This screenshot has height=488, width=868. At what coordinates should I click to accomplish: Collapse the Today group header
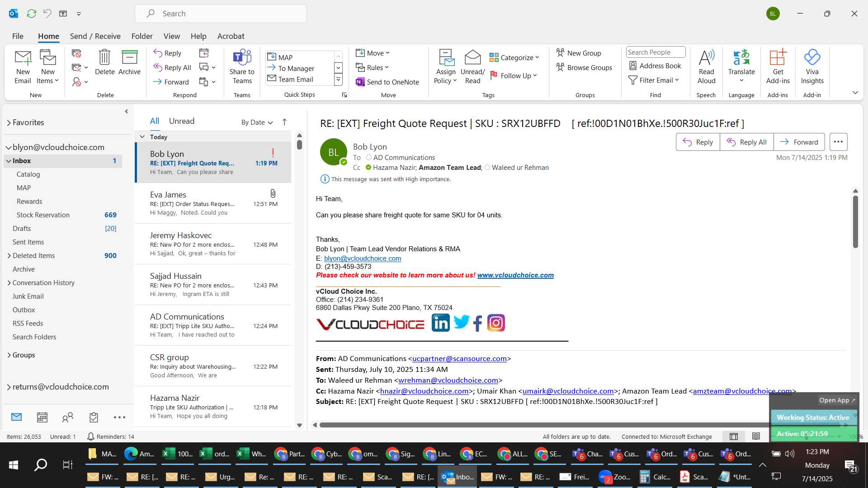[142, 136]
